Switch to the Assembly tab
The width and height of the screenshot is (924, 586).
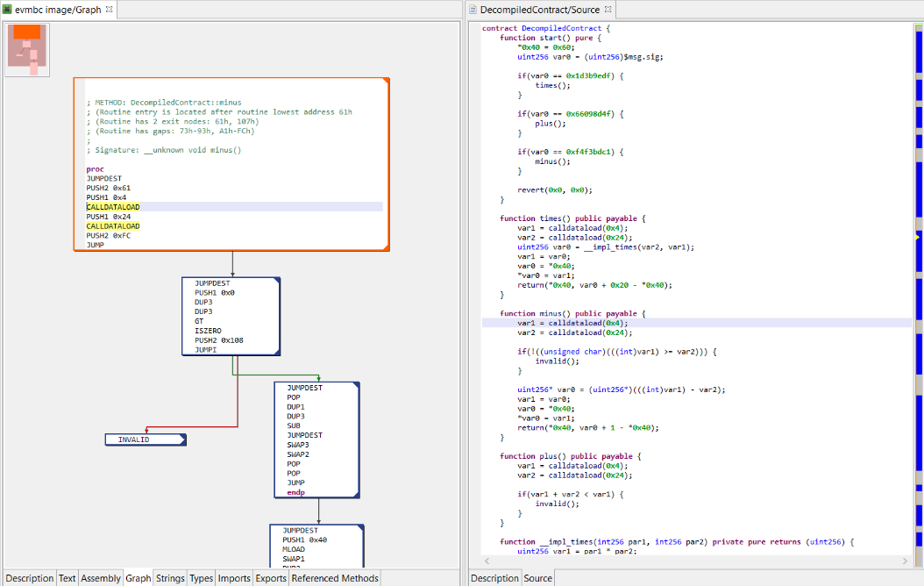point(101,578)
